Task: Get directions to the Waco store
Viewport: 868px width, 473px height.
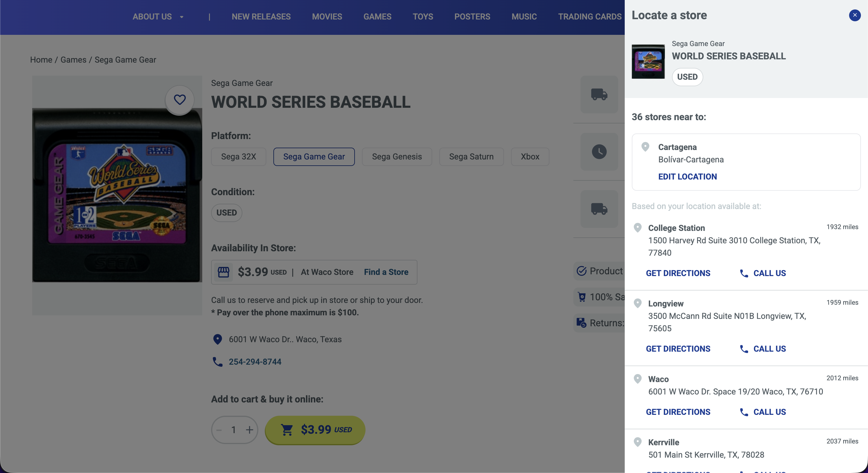Action: pos(678,412)
